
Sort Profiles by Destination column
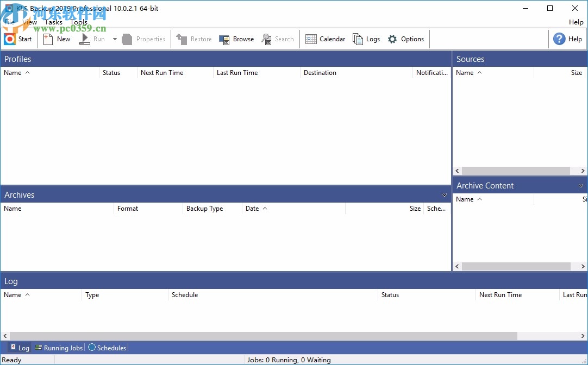356,73
